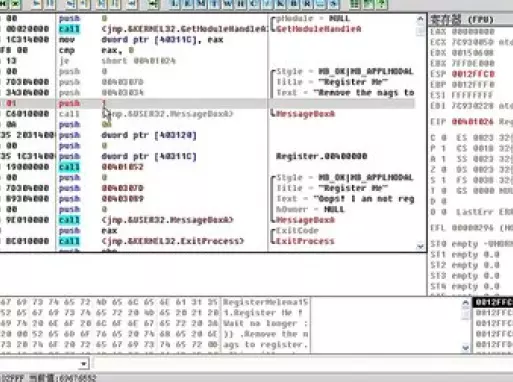Screen dimensions: 513x382
Task: Open the References (R) window
Action: (307, 4)
